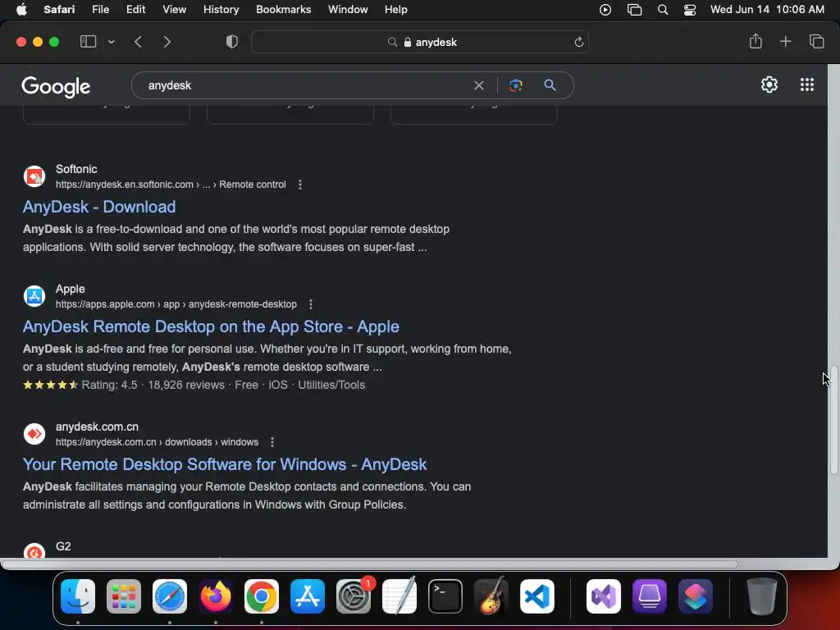Search by image with Google Lens
This screenshot has width=840, height=630.
tap(515, 85)
